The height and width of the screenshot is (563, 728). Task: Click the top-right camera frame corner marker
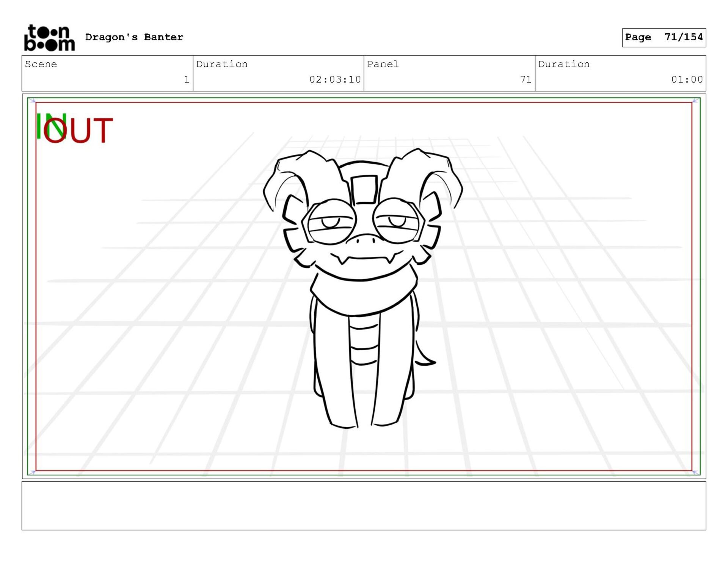click(x=695, y=101)
